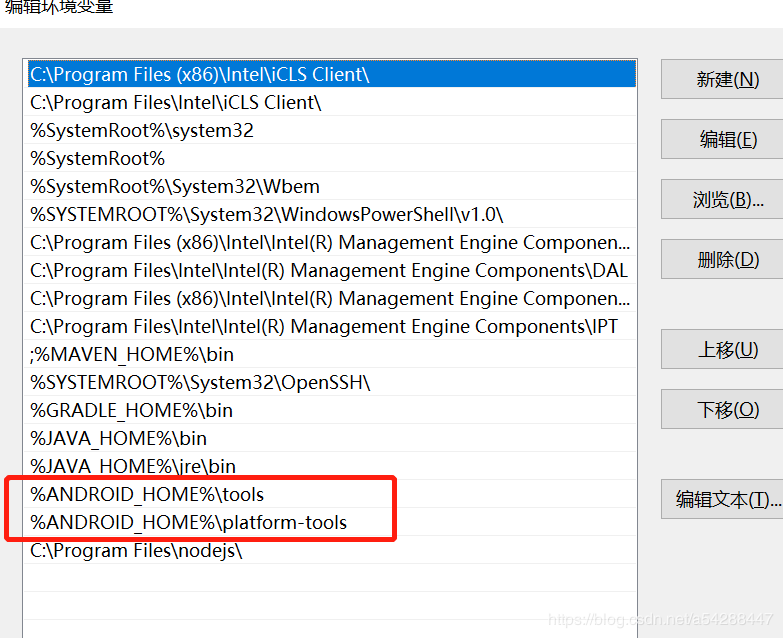Move the entry down with 下移(O)
This screenshot has height=638, width=783.
click(x=723, y=409)
